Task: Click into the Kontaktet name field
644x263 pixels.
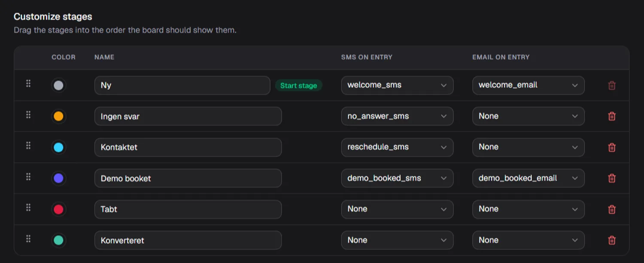Action: click(188, 147)
